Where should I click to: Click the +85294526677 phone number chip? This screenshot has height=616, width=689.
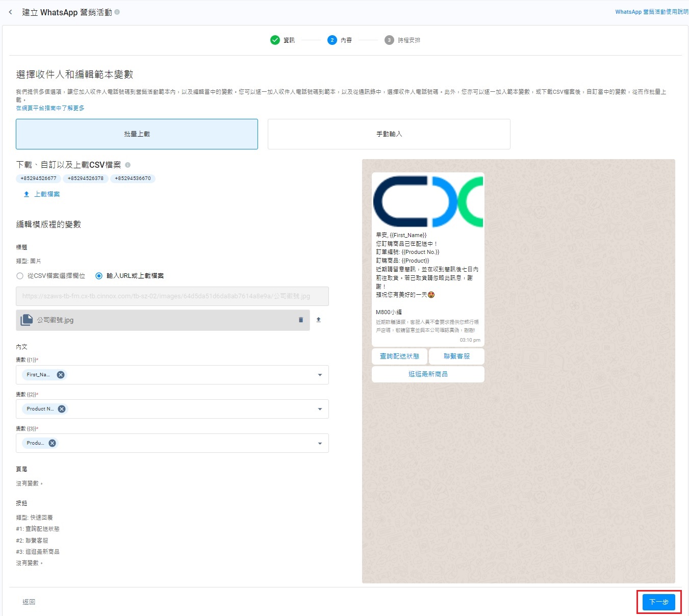click(x=38, y=178)
